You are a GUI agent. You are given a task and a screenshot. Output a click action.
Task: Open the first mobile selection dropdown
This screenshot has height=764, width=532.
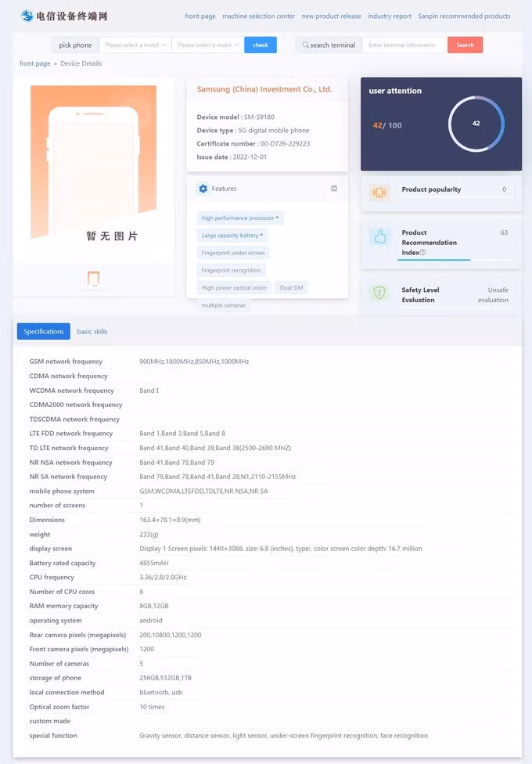pyautogui.click(x=135, y=45)
